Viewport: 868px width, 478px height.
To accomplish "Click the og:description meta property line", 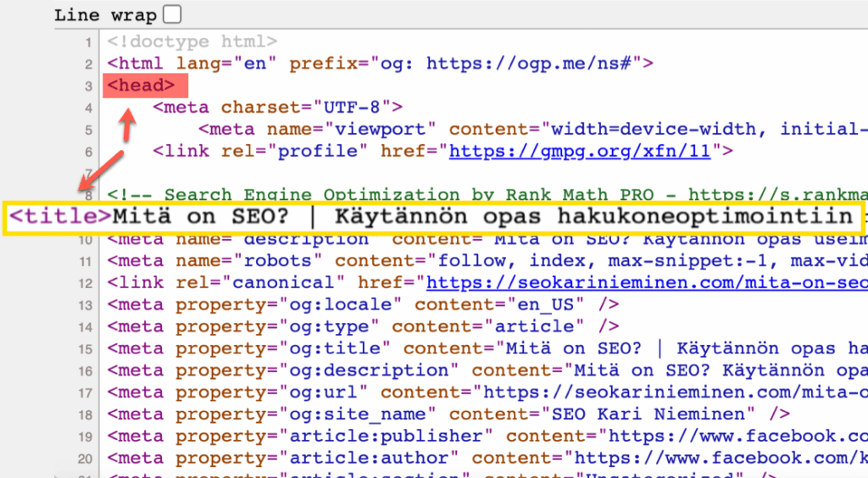I will (x=487, y=370).
